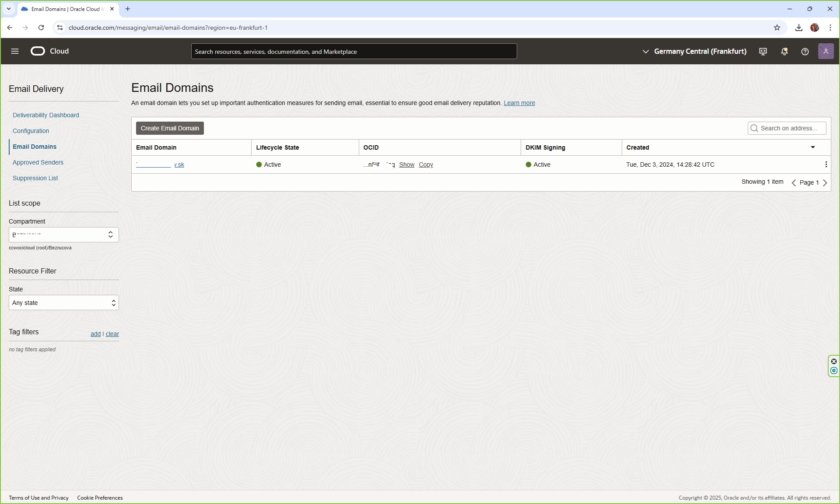The image size is (840, 504).
Task: Open the Compartment dropdown
Action: pos(64,234)
